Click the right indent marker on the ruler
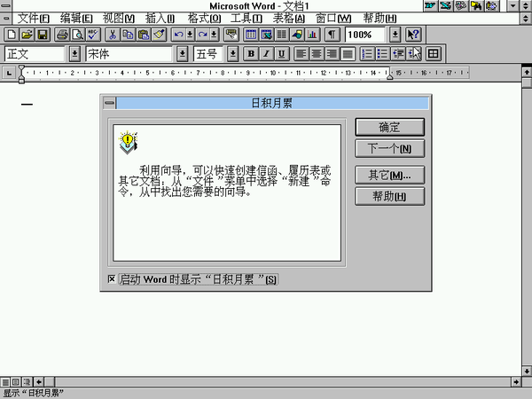 pos(390,77)
